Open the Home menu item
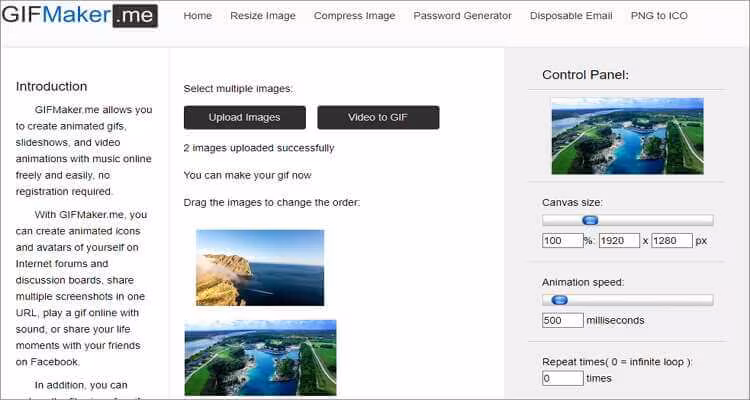The width and height of the screenshot is (750, 400). point(198,16)
